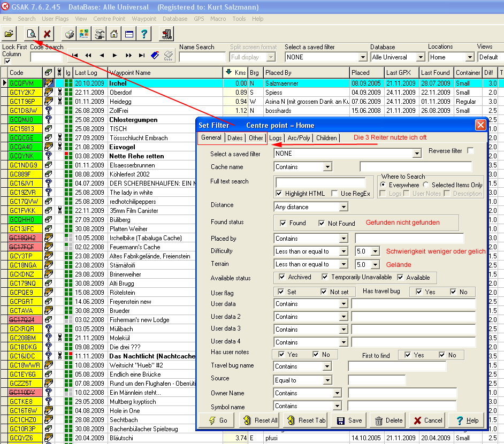Click the travel bug icon column header
This screenshot has width=504, height=444.
click(x=59, y=73)
